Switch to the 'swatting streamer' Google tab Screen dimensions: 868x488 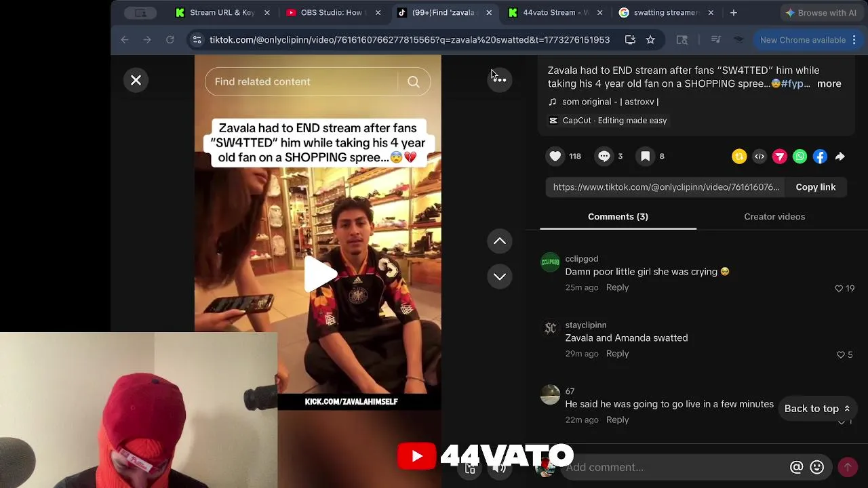pos(665,12)
